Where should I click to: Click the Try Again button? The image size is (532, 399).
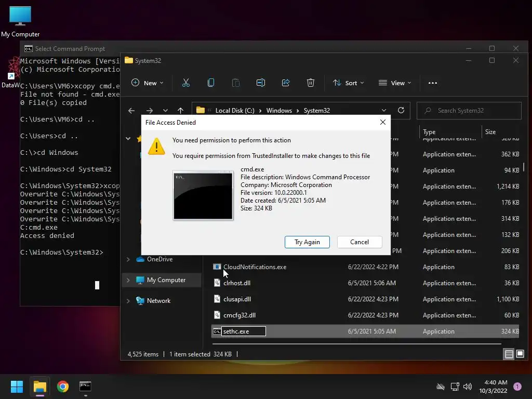307,242
